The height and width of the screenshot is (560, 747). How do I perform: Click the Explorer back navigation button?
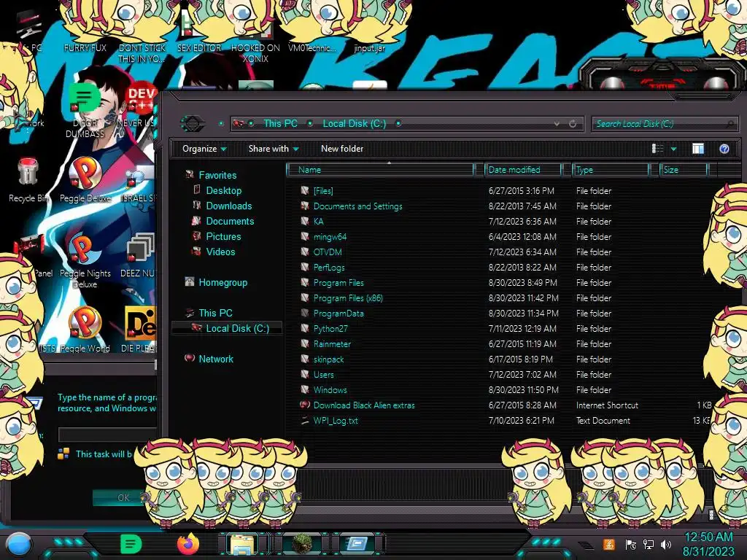pos(193,124)
